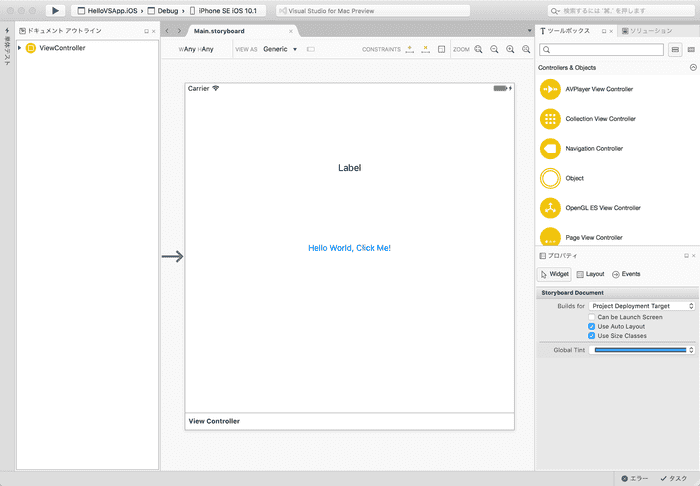Expand the ViewController tree node
The width and height of the screenshot is (700, 486).
(x=20, y=48)
